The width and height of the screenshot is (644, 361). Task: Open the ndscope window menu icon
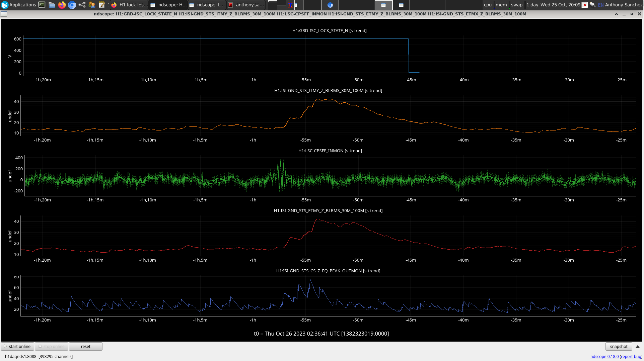4,14
